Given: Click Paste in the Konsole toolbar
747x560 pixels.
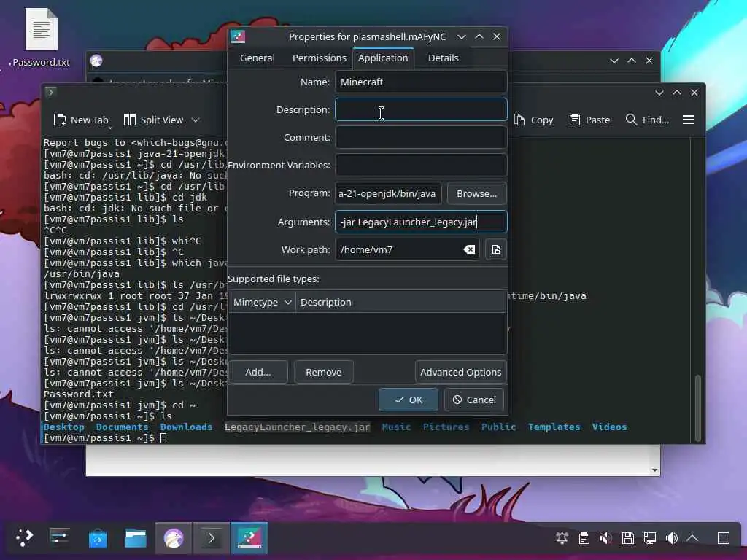Looking at the screenshot, I should coord(589,120).
